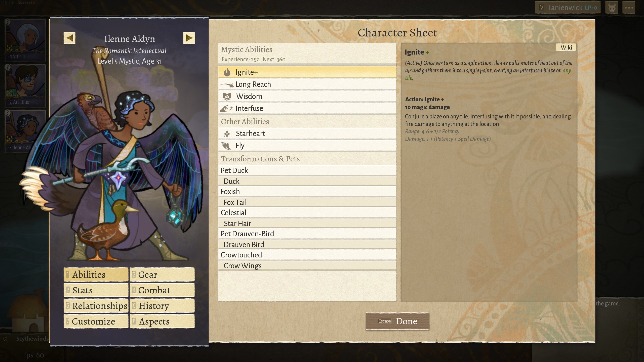The image size is (644, 362).
Task: Go to previous character with left arrow
Action: pyautogui.click(x=69, y=38)
